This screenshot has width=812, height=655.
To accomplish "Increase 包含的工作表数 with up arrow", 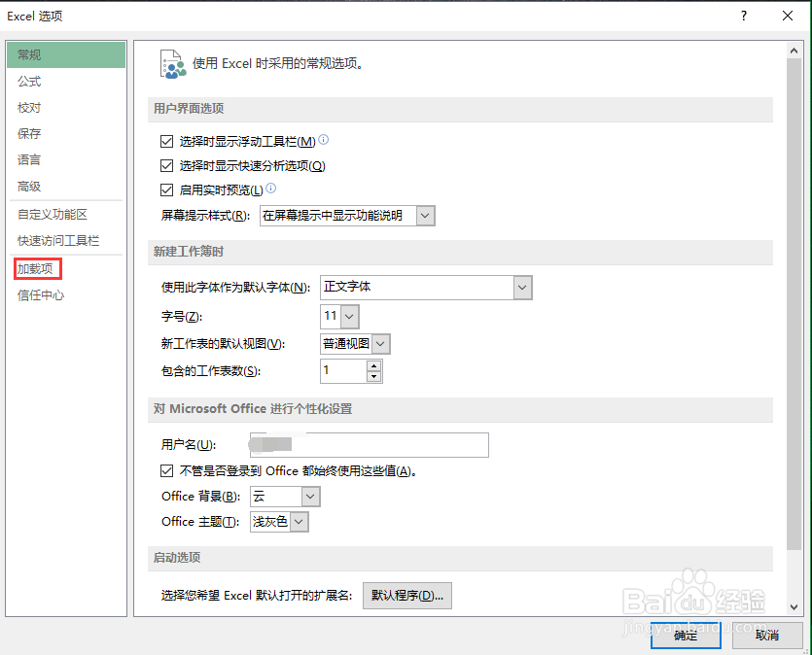I will [x=373, y=365].
